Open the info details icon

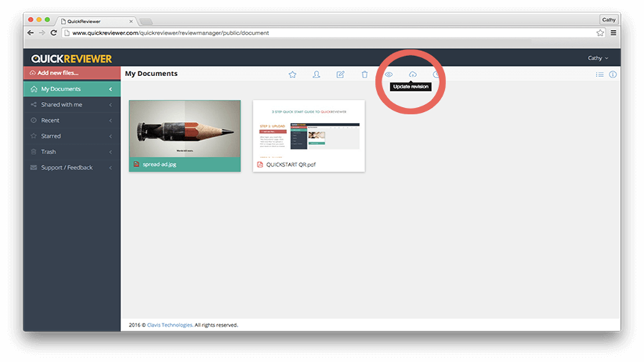pyautogui.click(x=613, y=74)
